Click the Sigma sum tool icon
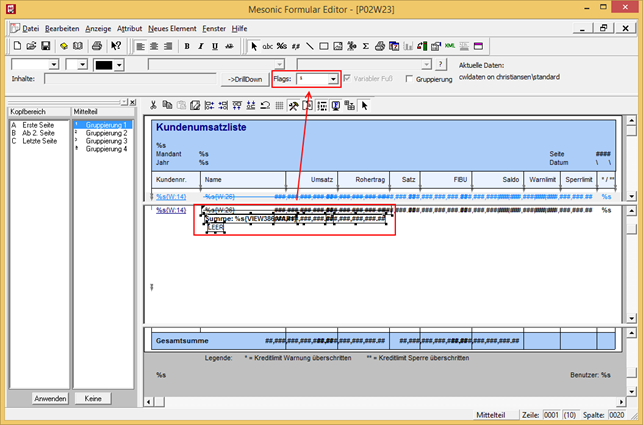The height and width of the screenshot is (425, 643). [365, 46]
